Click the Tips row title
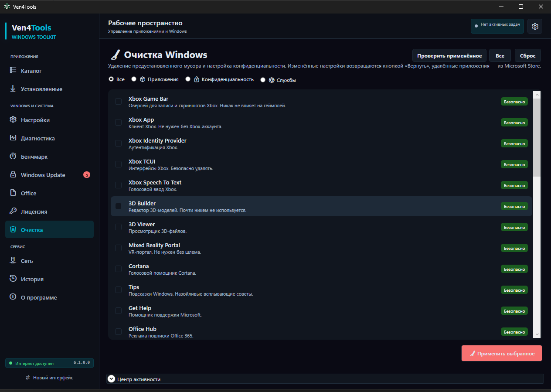Image resolution: width=551 pixels, height=392 pixels. click(x=134, y=287)
